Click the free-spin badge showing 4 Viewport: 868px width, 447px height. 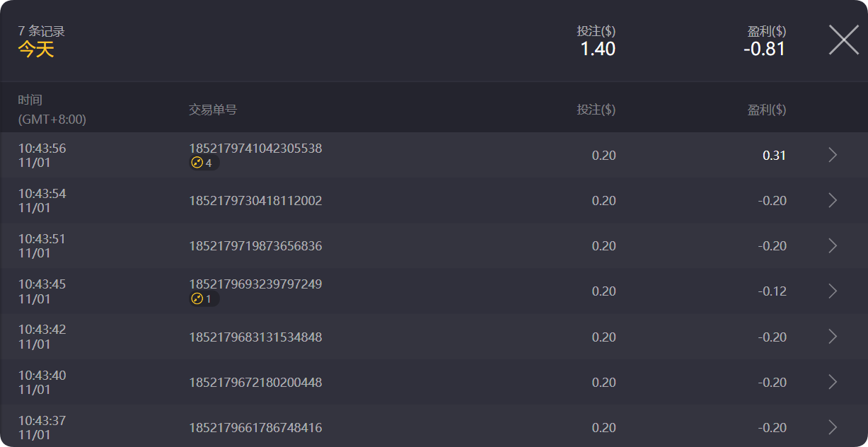click(x=204, y=163)
